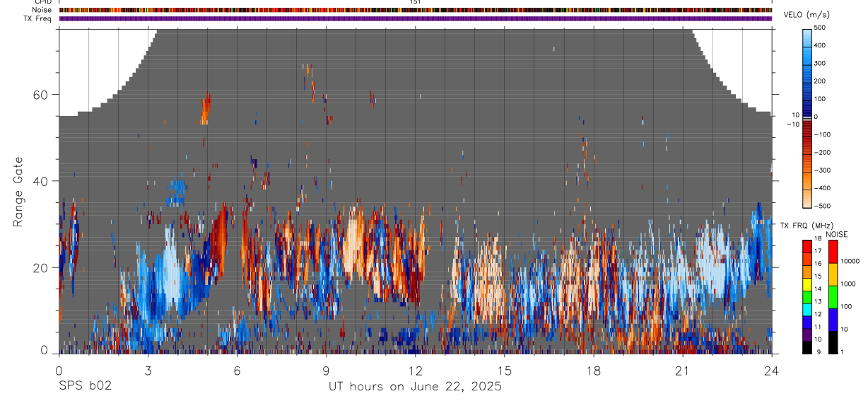This screenshot has width=868, height=401.
Task: Click the 17 label in TX FRQ legend
Action: 818,251
